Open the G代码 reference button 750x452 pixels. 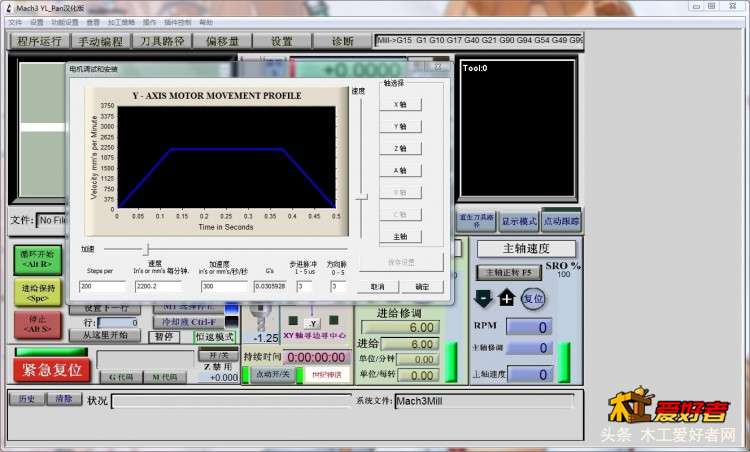[x=121, y=377]
